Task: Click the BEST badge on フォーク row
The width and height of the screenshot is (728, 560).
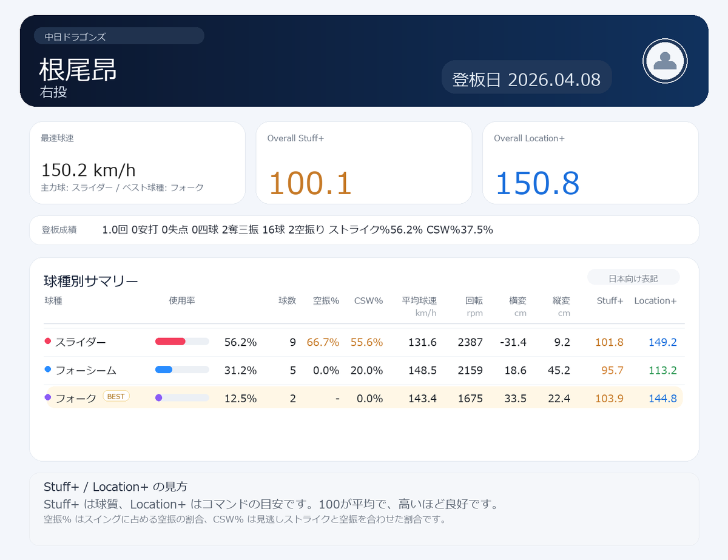Action: click(x=116, y=396)
